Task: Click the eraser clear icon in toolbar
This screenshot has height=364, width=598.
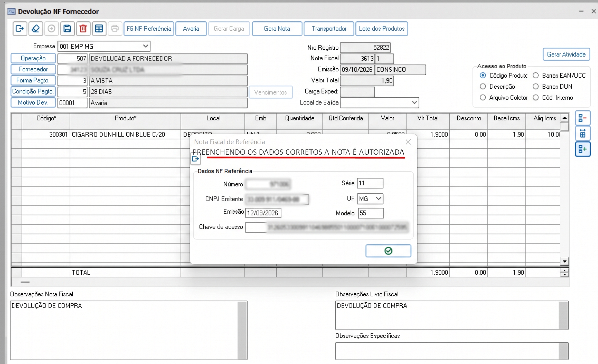Action: pos(36,29)
